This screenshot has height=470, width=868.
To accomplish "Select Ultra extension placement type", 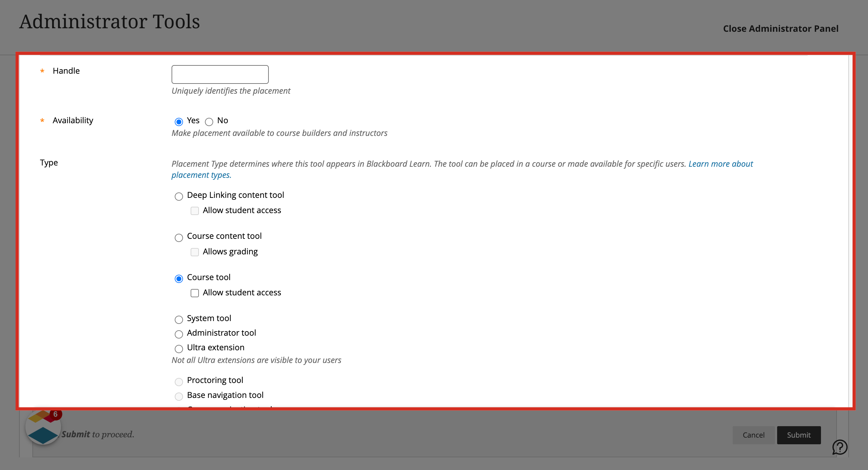I will (179, 349).
